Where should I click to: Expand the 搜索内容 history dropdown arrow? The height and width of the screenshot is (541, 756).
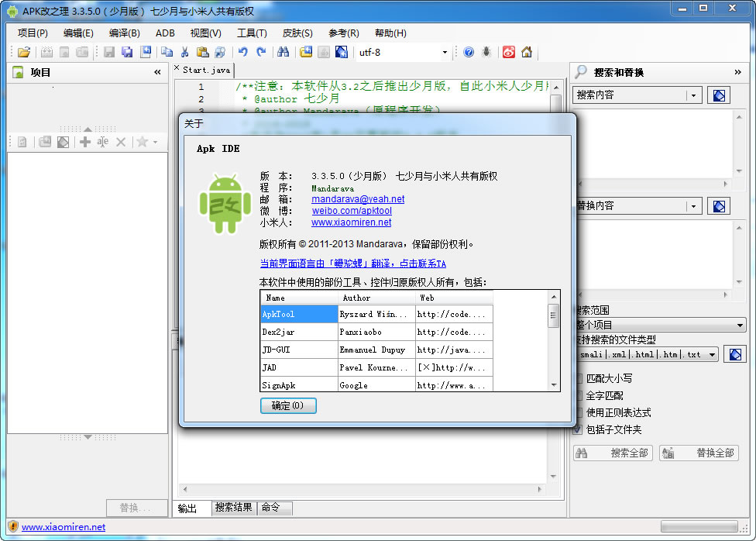[693, 95]
